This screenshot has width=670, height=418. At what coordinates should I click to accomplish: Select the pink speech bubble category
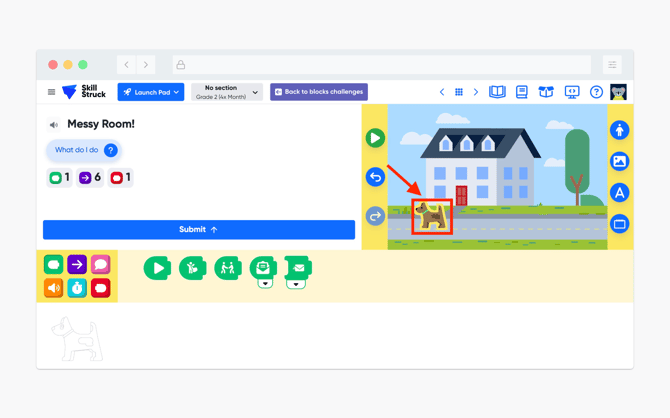(100, 265)
